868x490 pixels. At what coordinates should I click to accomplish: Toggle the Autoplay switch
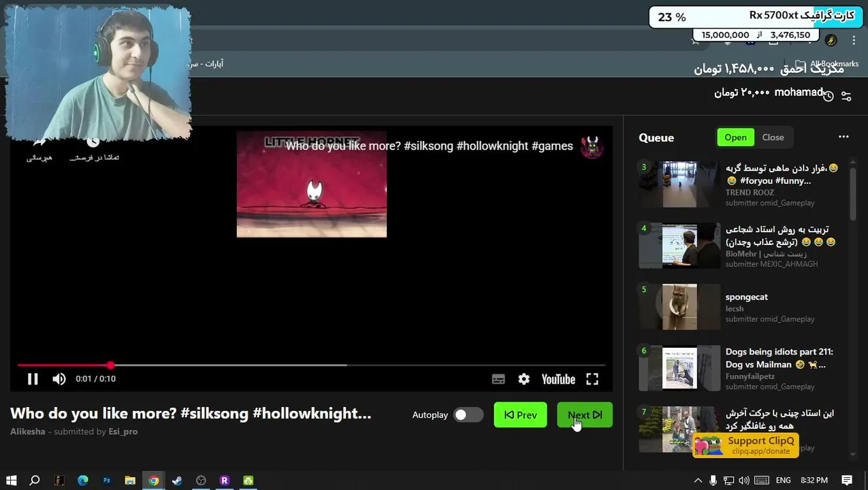[468, 415]
